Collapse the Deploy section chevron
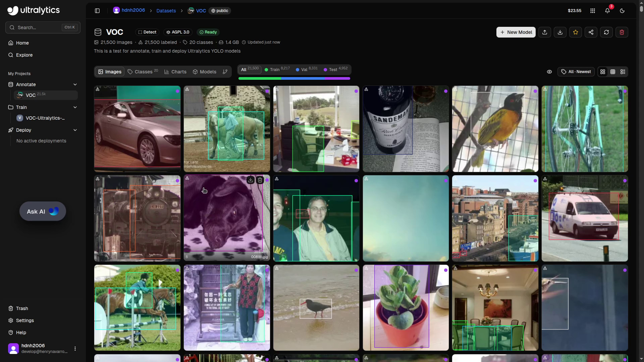Image resolution: width=644 pixels, height=362 pixels. coord(75,130)
